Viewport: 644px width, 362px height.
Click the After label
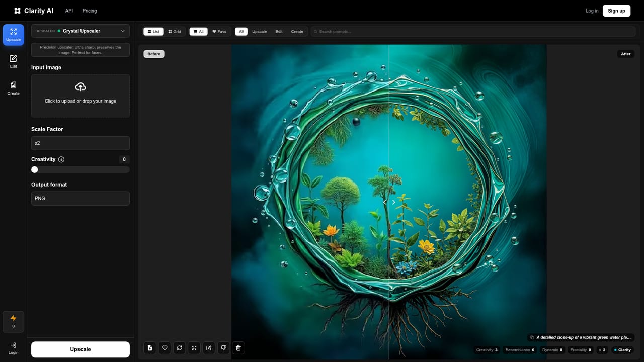626,54
